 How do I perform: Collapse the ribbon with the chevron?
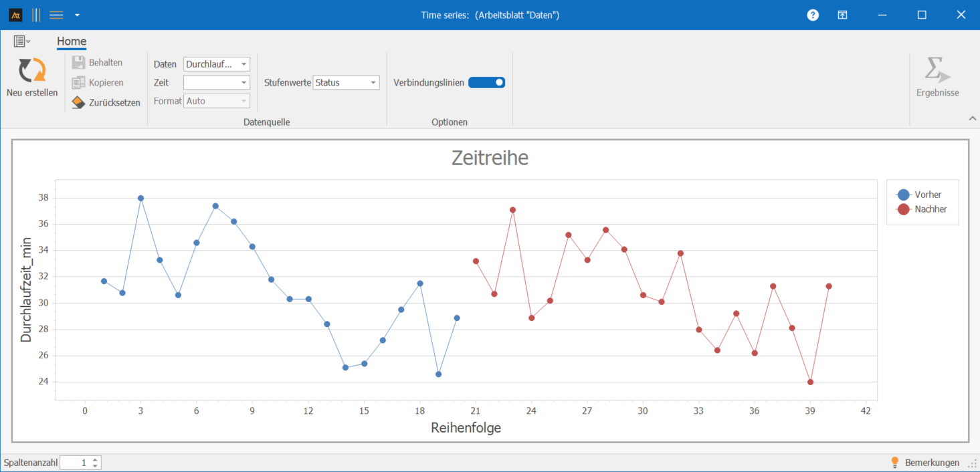click(x=972, y=118)
